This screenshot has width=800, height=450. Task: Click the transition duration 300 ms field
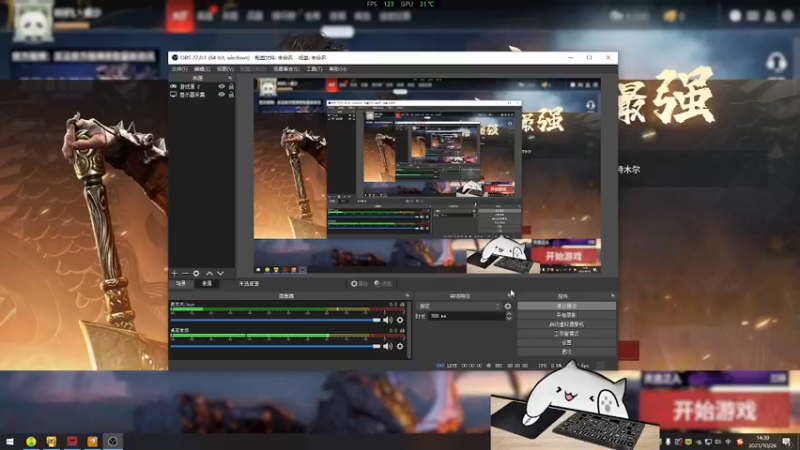[466, 316]
